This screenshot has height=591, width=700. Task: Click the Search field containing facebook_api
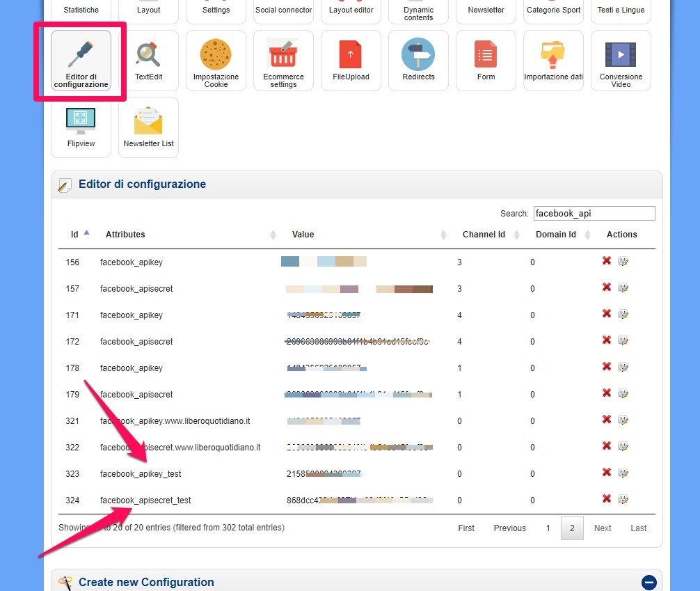(594, 214)
